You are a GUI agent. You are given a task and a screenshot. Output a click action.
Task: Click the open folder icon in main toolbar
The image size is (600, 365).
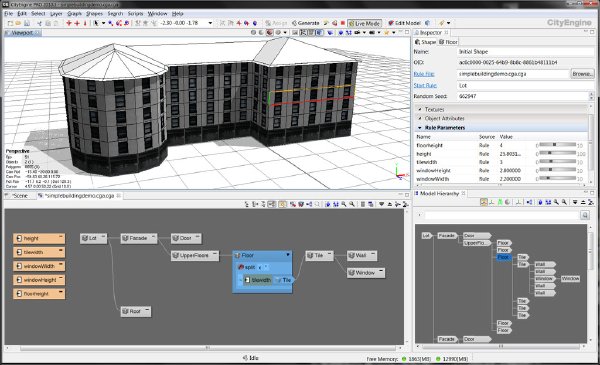[x=18, y=23]
